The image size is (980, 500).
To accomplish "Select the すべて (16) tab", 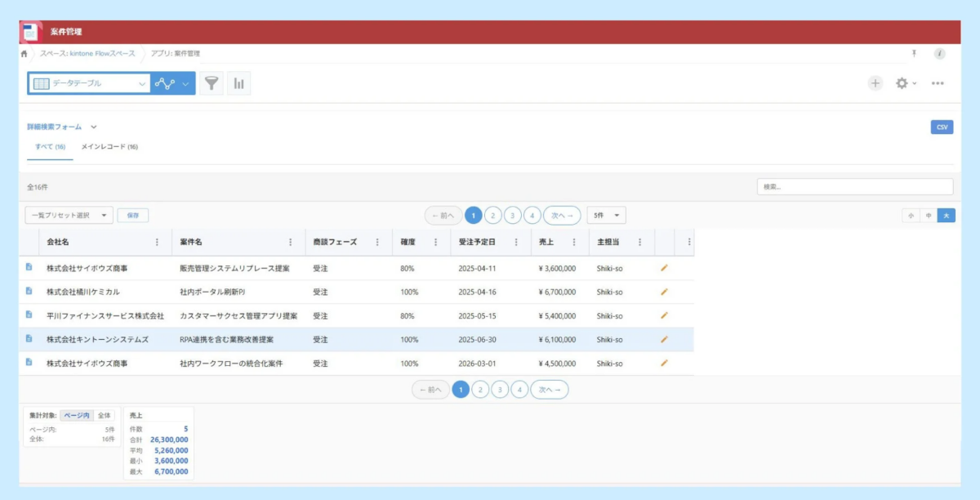I will [50, 147].
